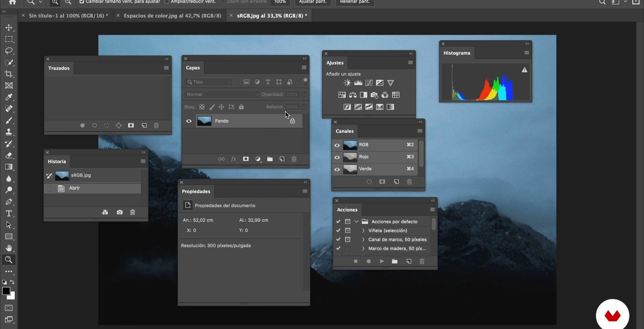Select the Hand tool
Image resolution: width=644 pixels, height=329 pixels.
coord(9,248)
